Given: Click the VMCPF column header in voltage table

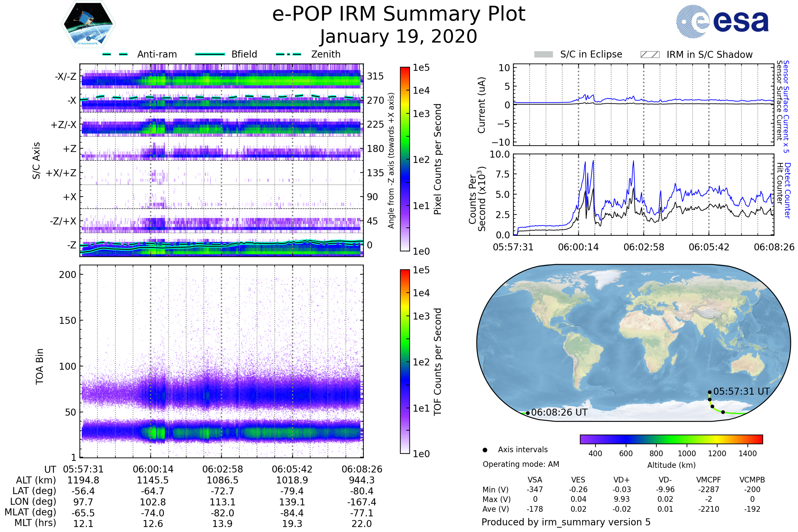Looking at the screenshot, I should [x=709, y=480].
